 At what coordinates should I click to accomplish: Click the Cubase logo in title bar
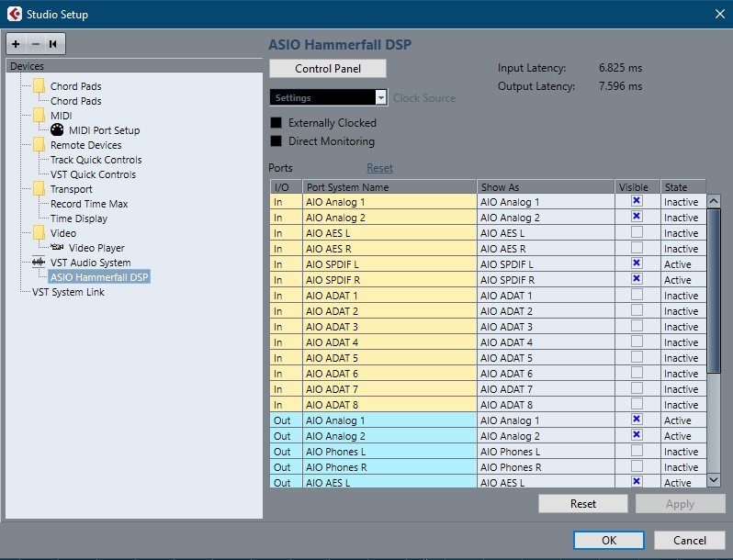15,14
